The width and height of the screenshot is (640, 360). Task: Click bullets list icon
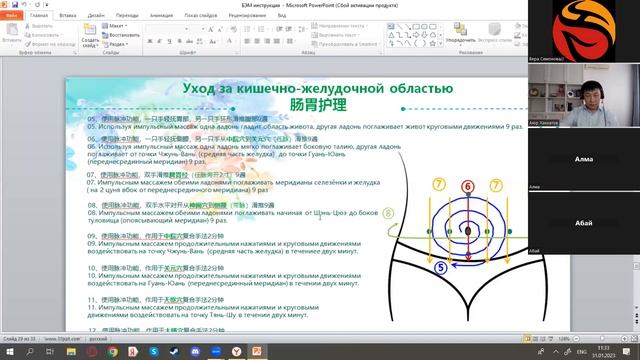pyautogui.click(x=248, y=29)
